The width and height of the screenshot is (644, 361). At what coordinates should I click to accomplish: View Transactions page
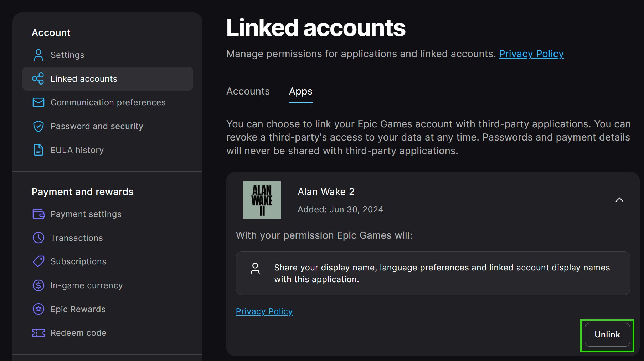coord(108,238)
